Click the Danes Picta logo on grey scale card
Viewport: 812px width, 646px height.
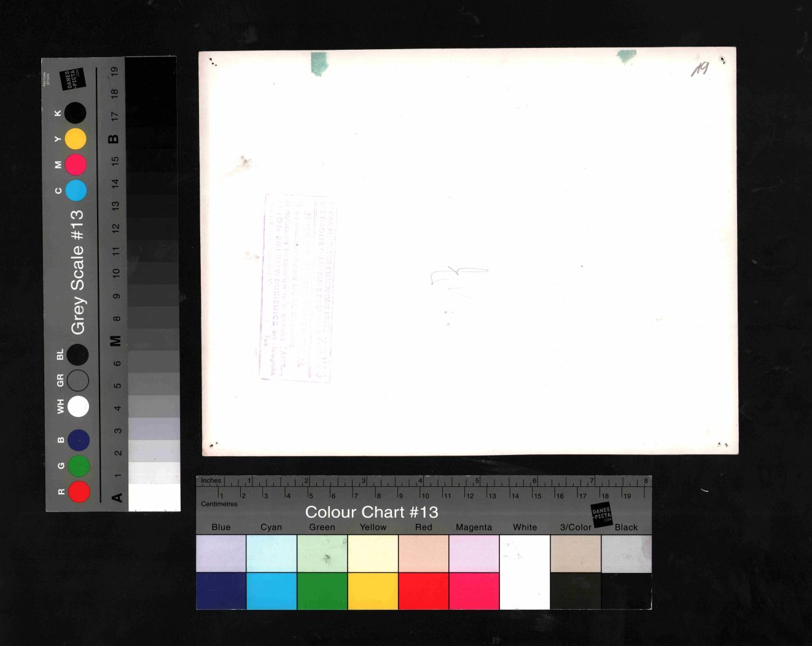tap(72, 79)
